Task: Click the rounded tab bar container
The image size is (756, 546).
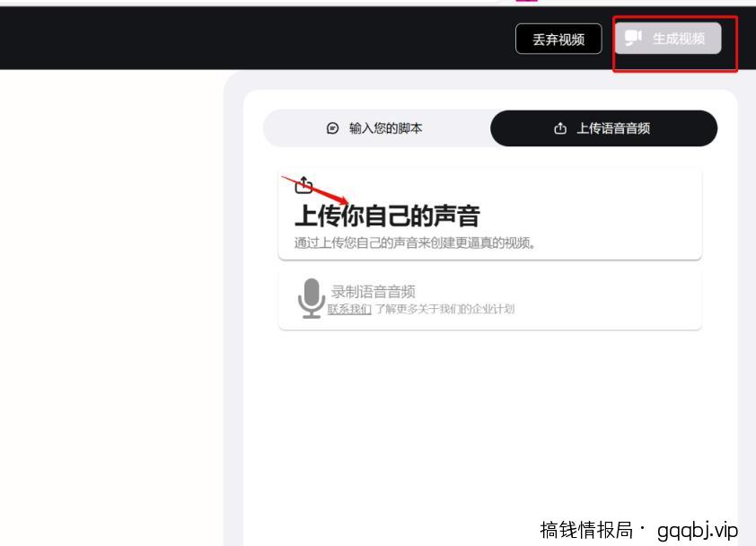Action: tap(489, 128)
